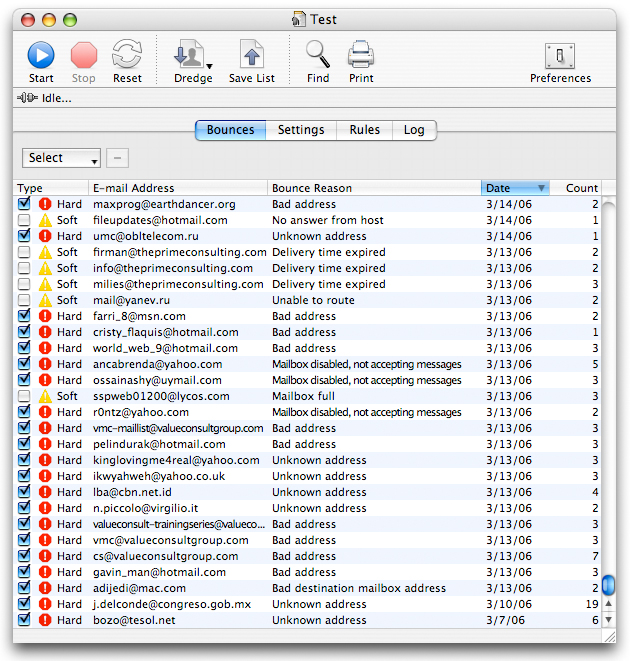The image size is (630, 661).
Task: Toggle Date column sort arrow
Action: 541,188
